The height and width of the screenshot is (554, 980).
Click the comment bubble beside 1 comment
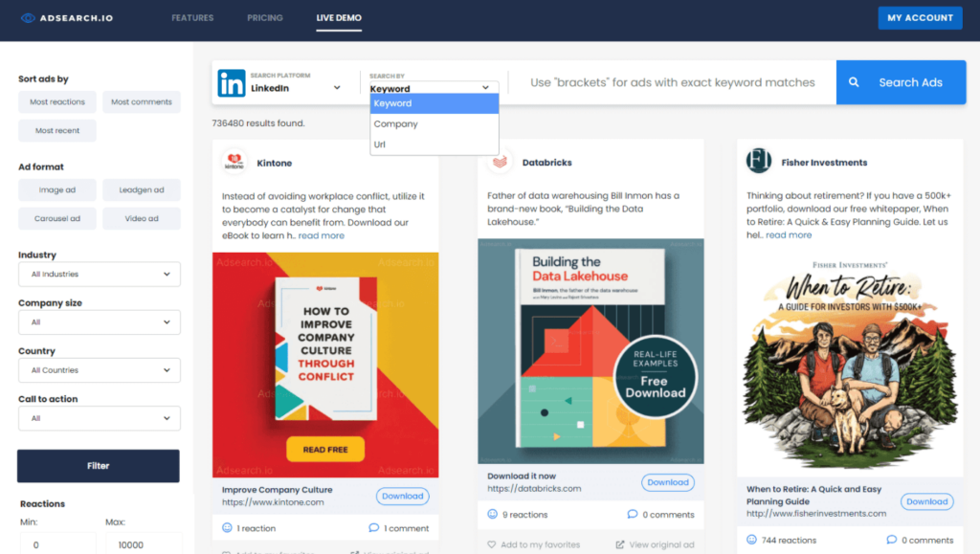(x=374, y=528)
